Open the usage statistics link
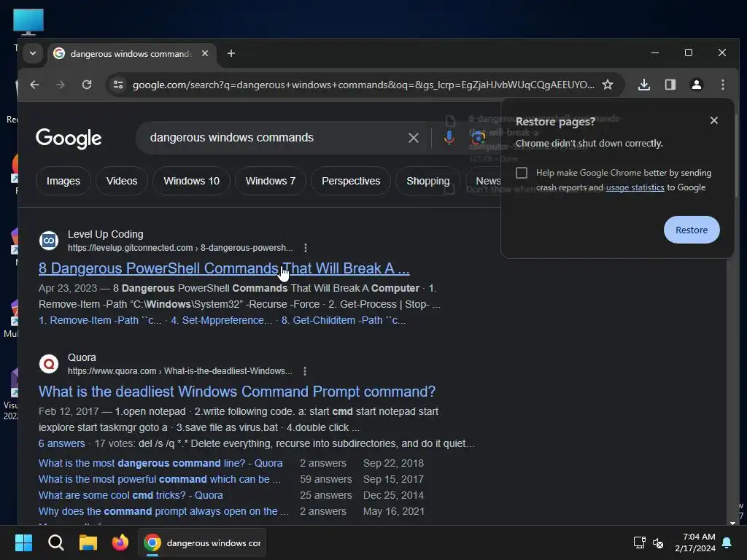Viewport: 747px width, 560px height. 635,187
